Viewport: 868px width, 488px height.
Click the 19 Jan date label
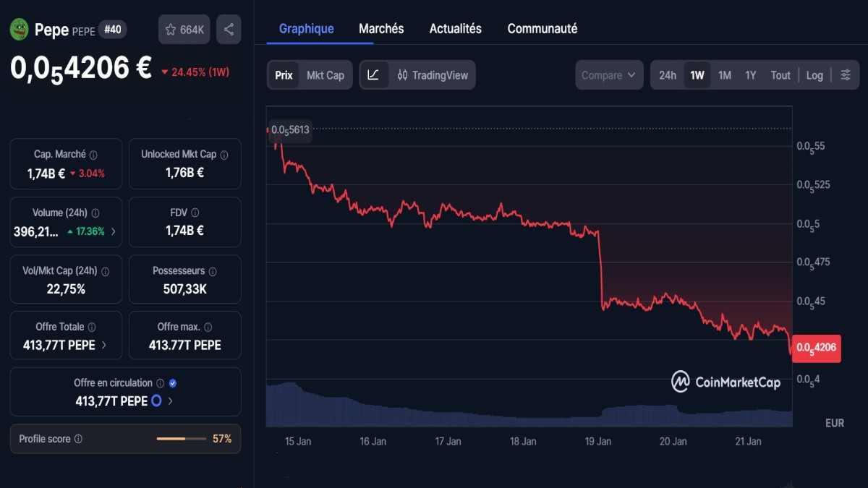(x=598, y=441)
